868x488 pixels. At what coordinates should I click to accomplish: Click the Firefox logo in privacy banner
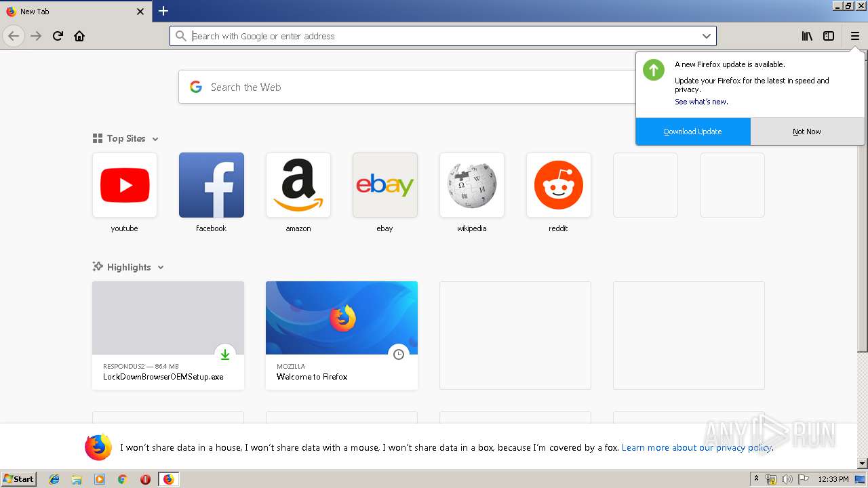point(98,447)
